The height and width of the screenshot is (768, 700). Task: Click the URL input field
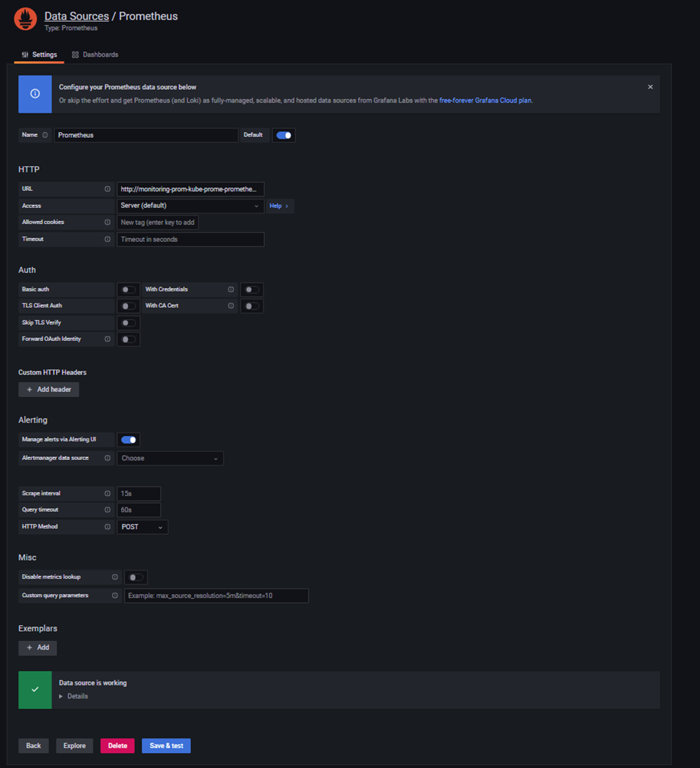point(190,189)
